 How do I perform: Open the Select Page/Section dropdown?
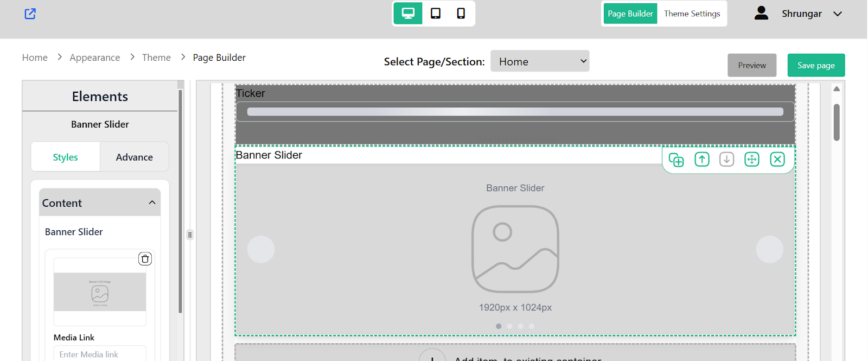click(x=540, y=61)
